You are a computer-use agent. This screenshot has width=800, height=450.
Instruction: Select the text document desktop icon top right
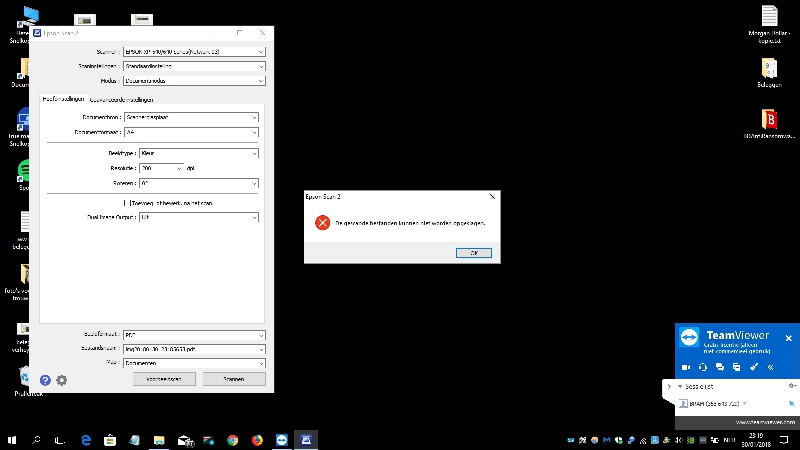pos(769,24)
